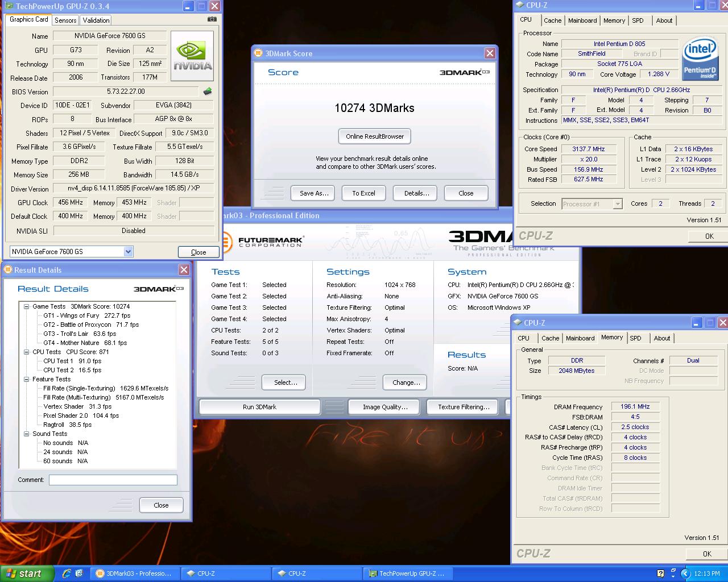Select the Fill Rate (Multi-Texturing) row

(x=104, y=397)
